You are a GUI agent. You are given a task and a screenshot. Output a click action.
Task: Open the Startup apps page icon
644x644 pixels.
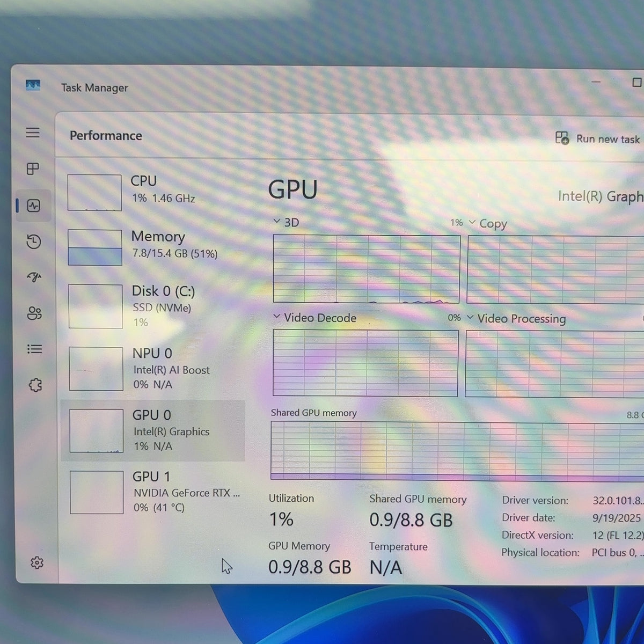[34, 277]
